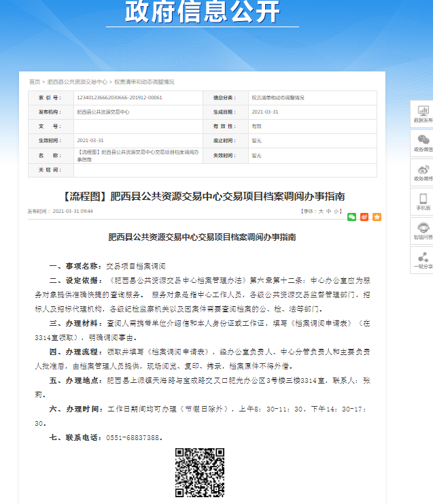Image resolution: width=433 pixels, height=504 pixels.
Task: Set font size to 小
Action: [x=336, y=211]
